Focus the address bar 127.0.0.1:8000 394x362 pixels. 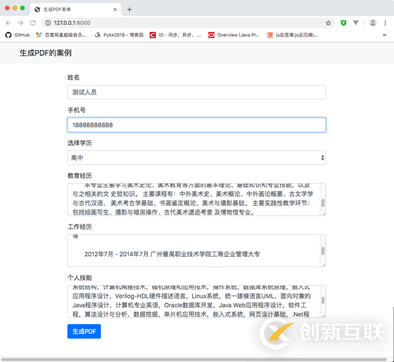(187, 23)
